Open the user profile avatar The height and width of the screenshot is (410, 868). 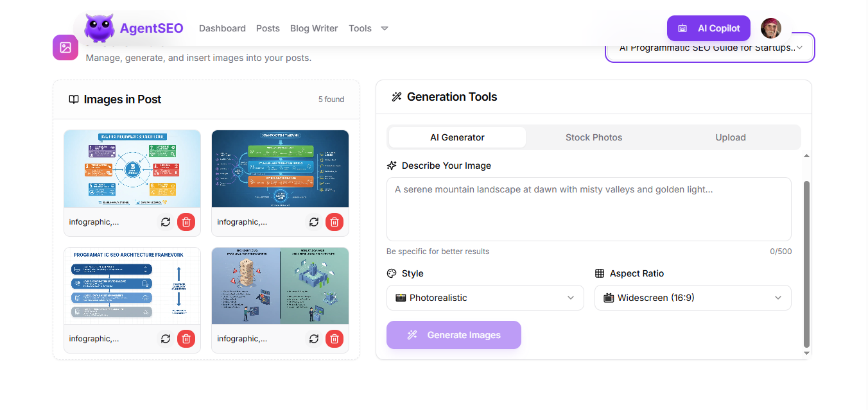pyautogui.click(x=771, y=28)
